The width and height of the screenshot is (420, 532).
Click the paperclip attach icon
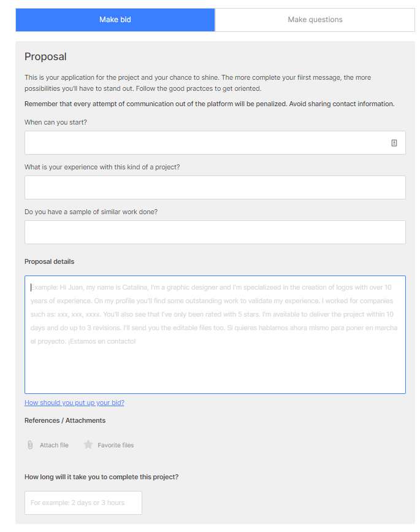pyautogui.click(x=30, y=445)
